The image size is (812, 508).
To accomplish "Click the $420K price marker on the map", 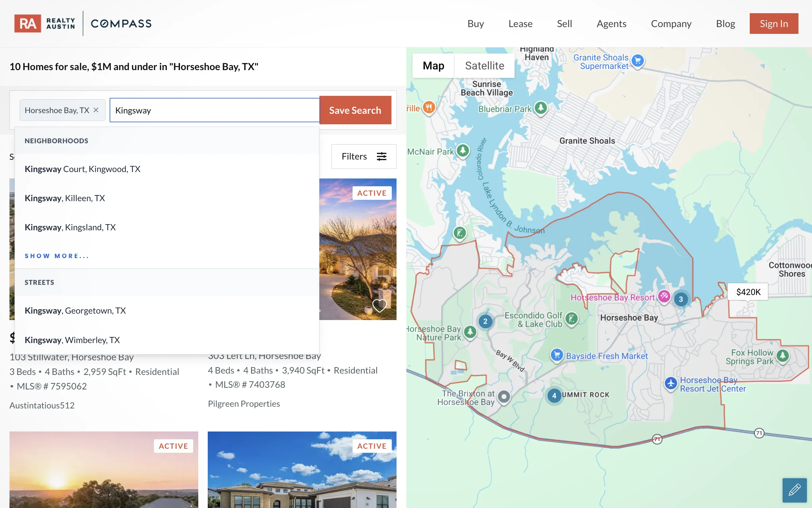I will [x=748, y=292].
